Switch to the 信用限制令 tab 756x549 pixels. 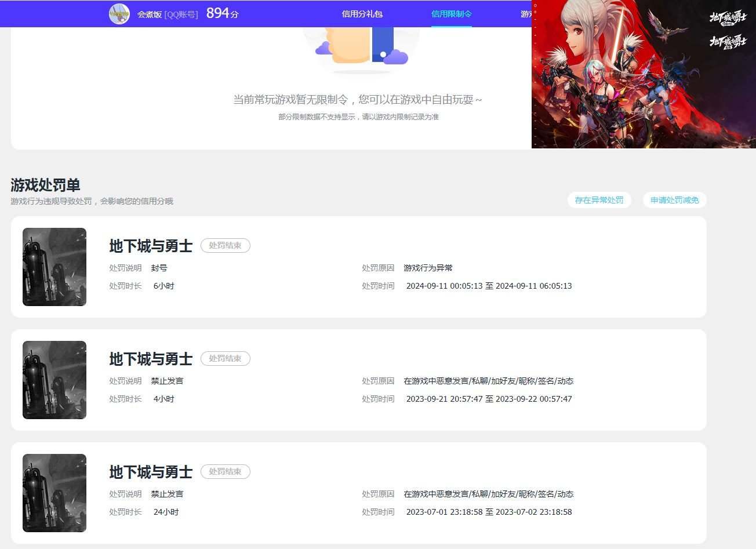coord(452,14)
